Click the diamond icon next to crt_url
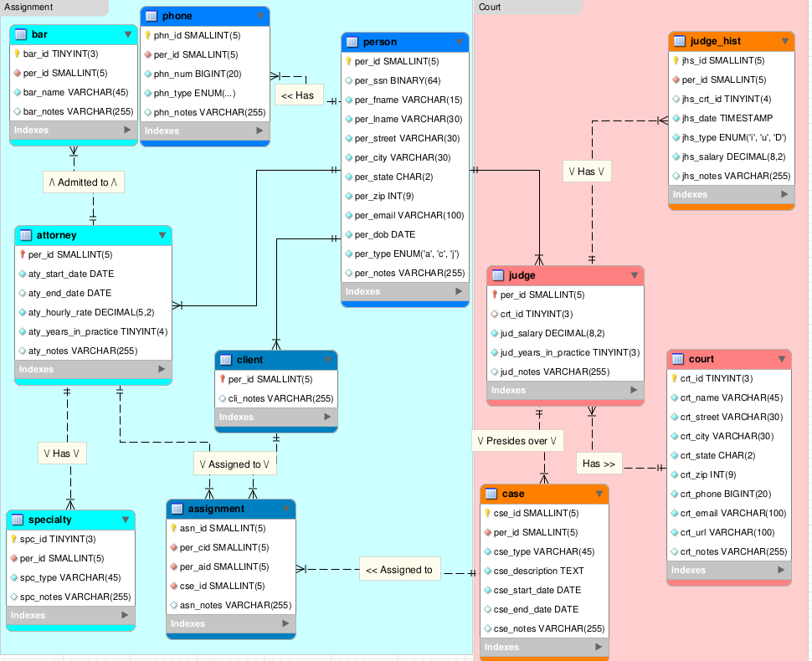 coord(675,533)
